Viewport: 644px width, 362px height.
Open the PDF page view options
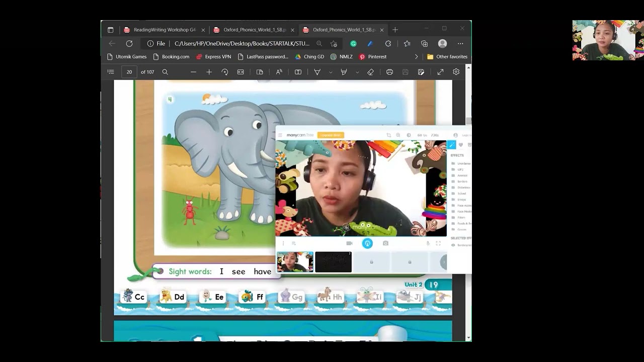point(260,72)
